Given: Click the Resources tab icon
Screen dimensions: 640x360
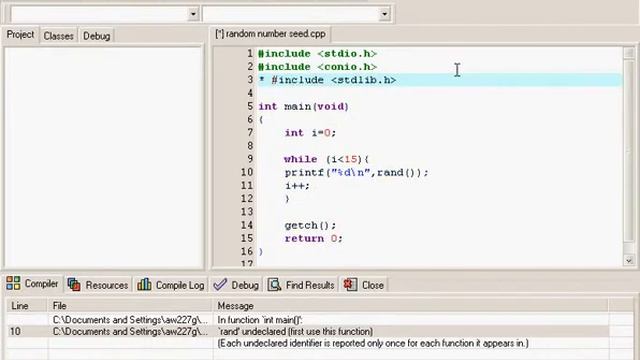Looking at the screenshot, I should tap(74, 284).
